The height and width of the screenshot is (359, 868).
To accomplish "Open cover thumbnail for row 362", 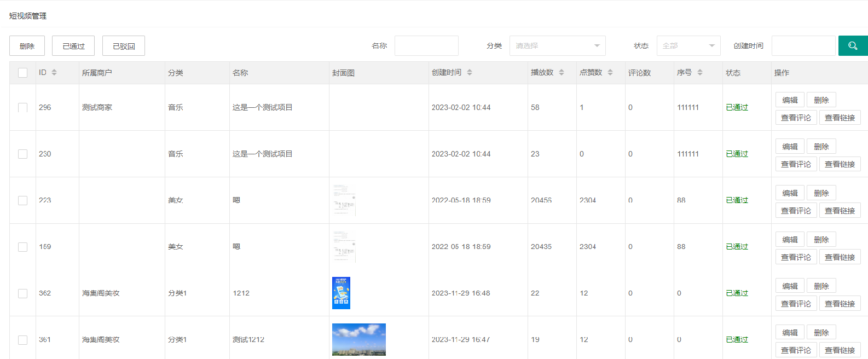I will tap(341, 293).
